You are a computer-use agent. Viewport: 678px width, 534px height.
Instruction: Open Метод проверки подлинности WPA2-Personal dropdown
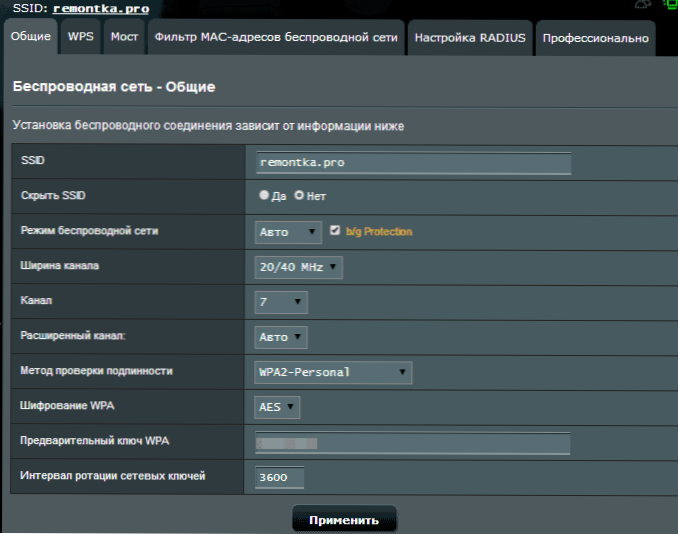(333, 372)
